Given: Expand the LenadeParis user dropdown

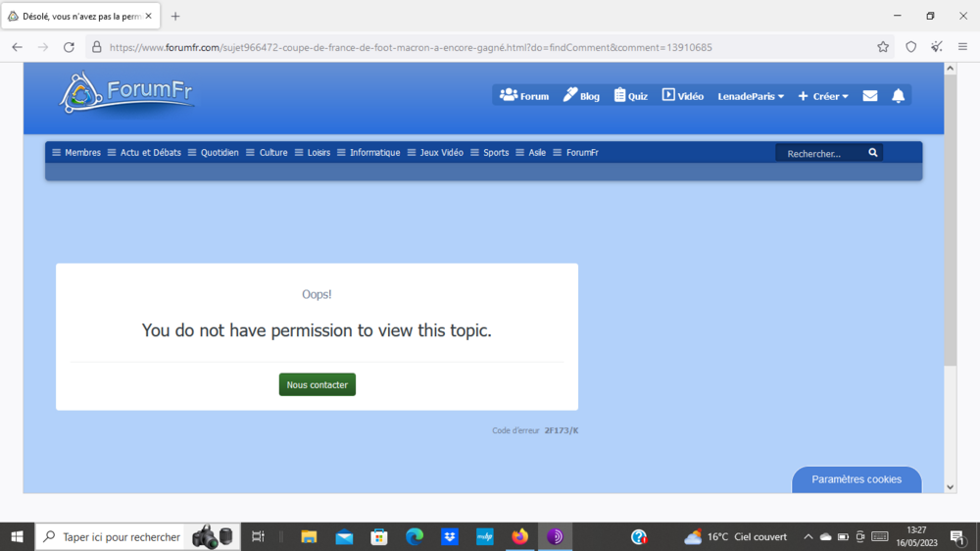Looking at the screenshot, I should pyautogui.click(x=751, y=96).
